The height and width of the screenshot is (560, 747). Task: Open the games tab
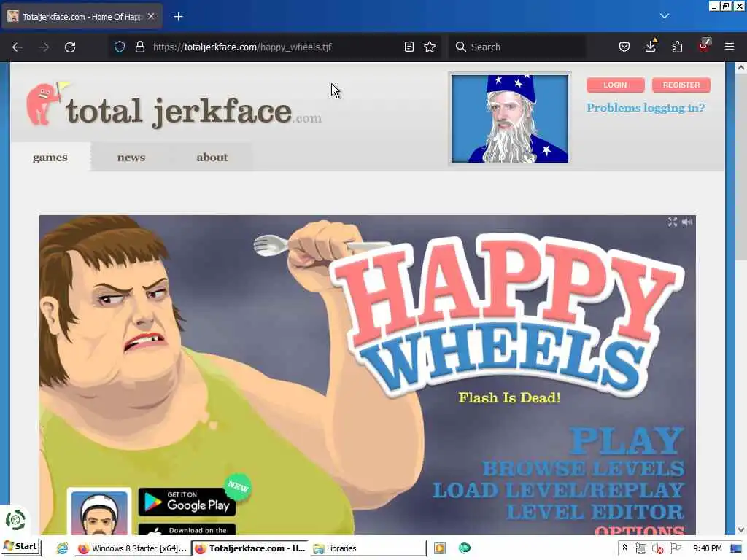50,157
